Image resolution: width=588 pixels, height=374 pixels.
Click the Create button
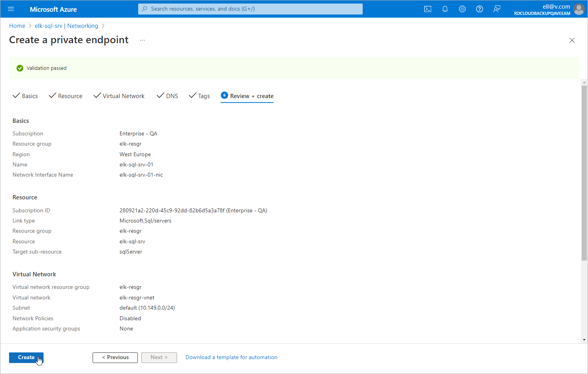26,358
